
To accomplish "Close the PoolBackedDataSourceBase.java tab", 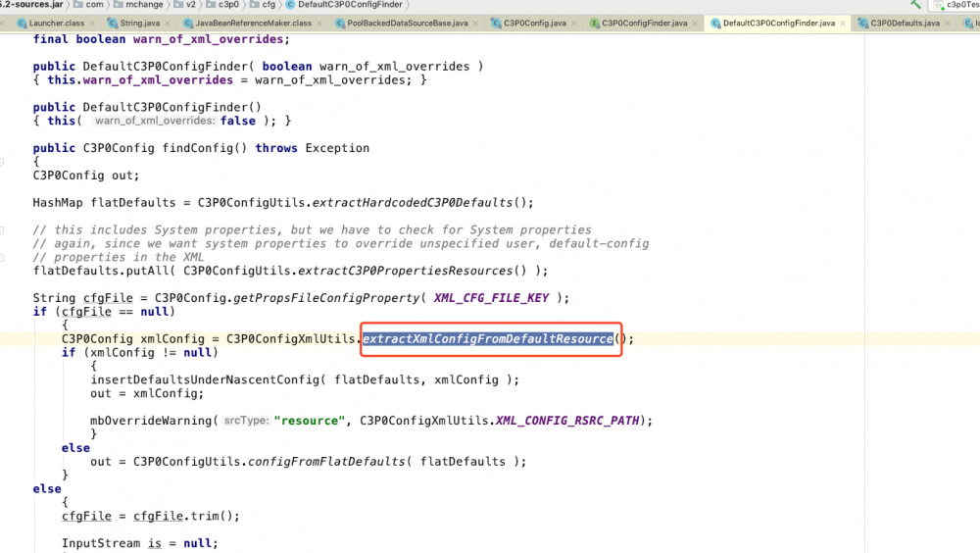I will pos(475,24).
